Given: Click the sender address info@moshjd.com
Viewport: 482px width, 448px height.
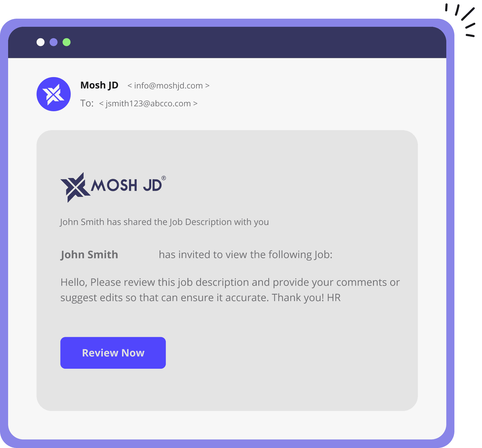Looking at the screenshot, I should (169, 86).
